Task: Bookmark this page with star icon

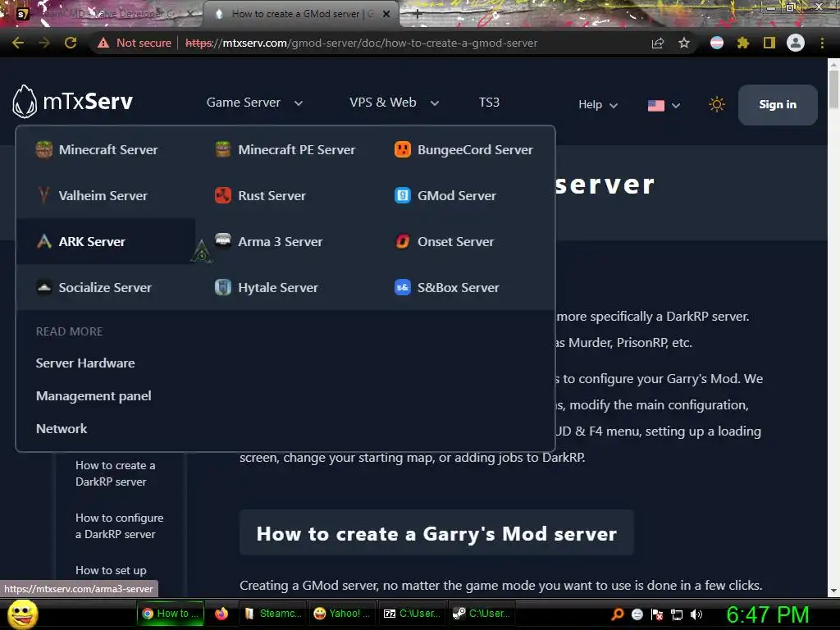Action: pyautogui.click(x=684, y=43)
